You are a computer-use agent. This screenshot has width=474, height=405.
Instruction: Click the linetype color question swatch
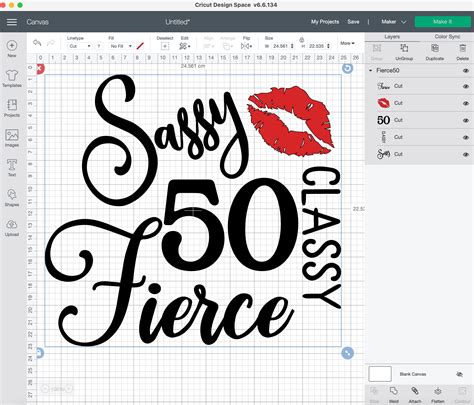tap(99, 46)
